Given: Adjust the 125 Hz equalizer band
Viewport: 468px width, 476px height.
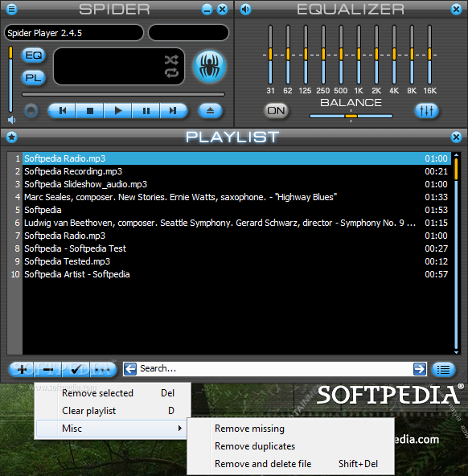Looking at the screenshot, I should [306, 55].
